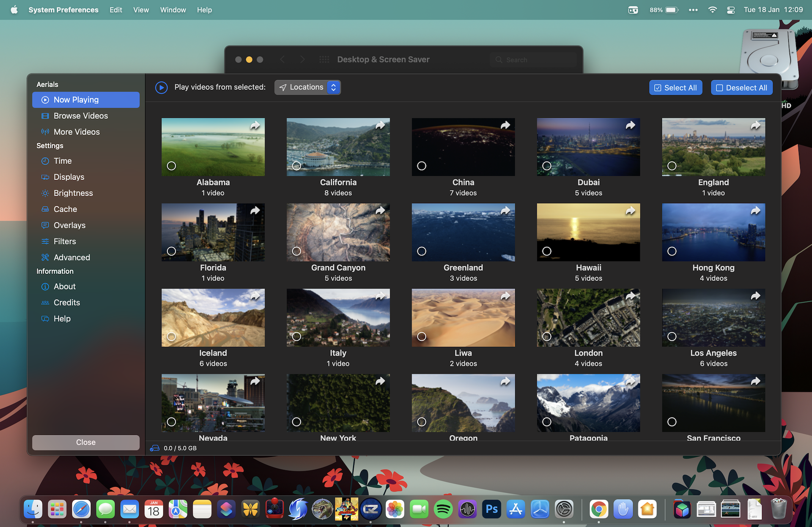The width and height of the screenshot is (812, 527).
Task: Click the Cache settings icon
Action: [45, 209]
